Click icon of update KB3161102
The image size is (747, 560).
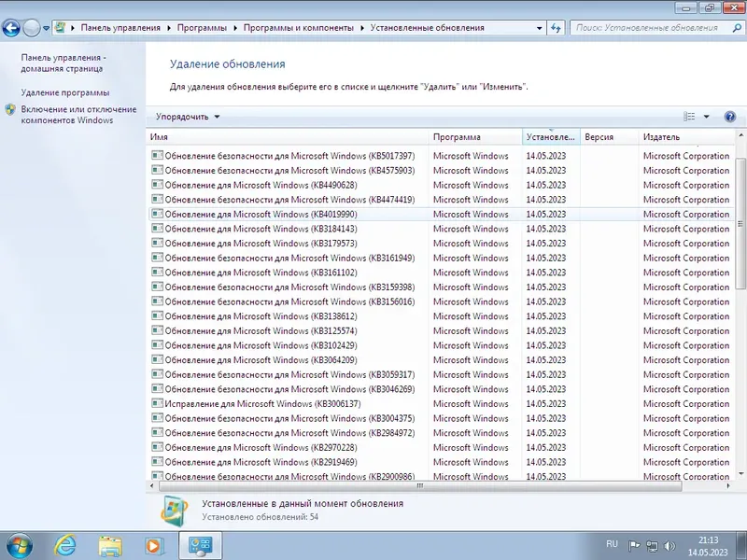coord(157,272)
